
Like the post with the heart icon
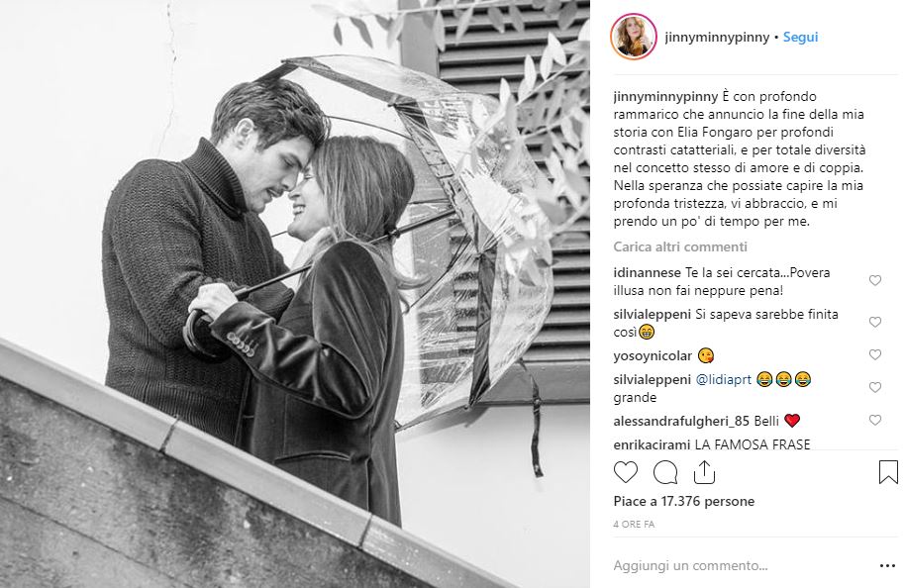coord(626,472)
